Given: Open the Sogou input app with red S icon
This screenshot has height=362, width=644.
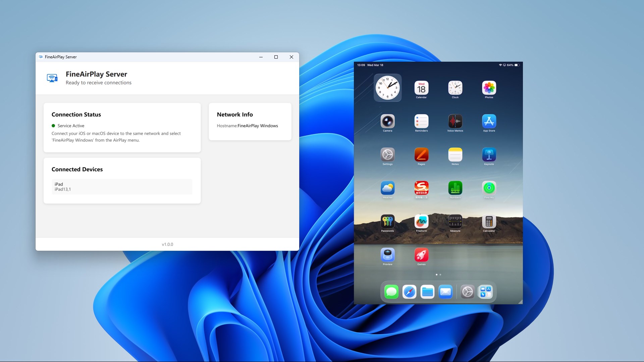Looking at the screenshot, I should pyautogui.click(x=421, y=188).
